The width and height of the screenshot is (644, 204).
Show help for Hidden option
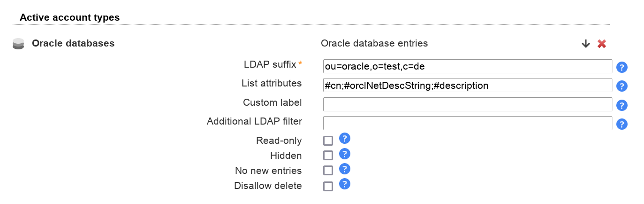pos(345,154)
